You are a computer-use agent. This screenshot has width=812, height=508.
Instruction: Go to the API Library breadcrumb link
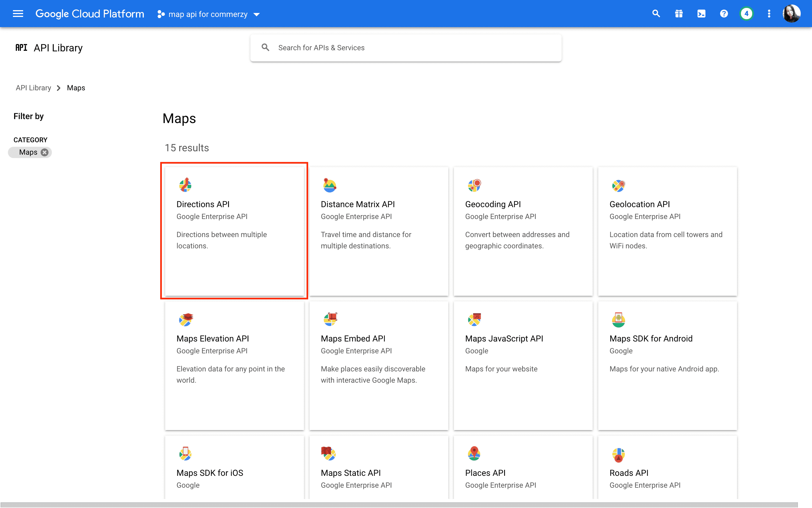click(33, 88)
